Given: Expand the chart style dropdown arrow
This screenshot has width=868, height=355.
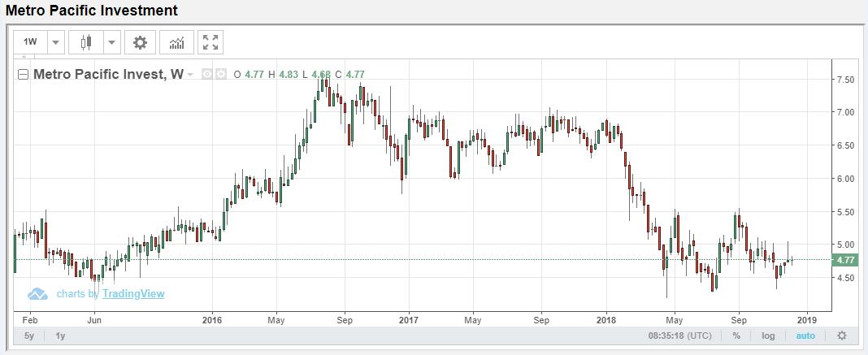Looking at the screenshot, I should tap(111, 42).
